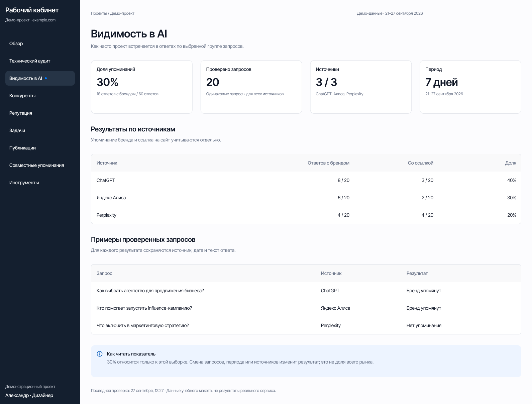The image size is (532, 404).
Task: Click Яндекс Алиса in the examples table
Action: pos(335,308)
